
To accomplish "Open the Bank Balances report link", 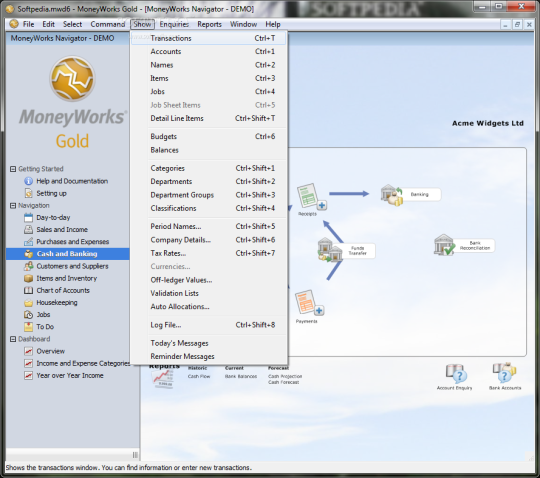I will [241, 376].
